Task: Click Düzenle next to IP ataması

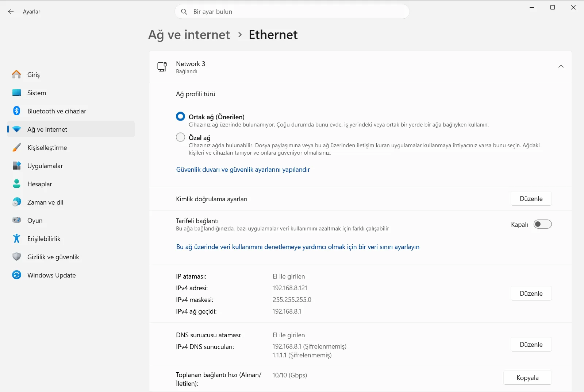Action: pyautogui.click(x=531, y=294)
